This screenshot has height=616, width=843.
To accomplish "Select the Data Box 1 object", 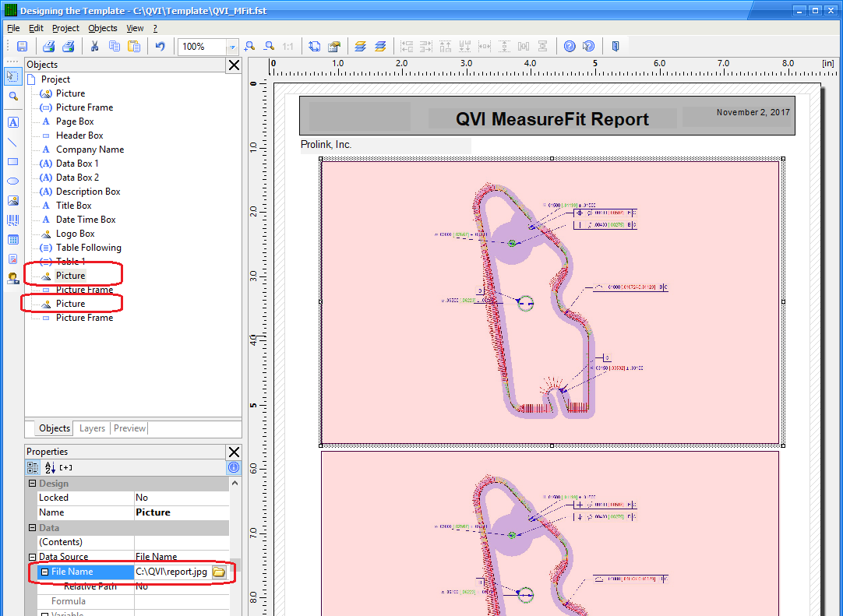I will point(77,164).
